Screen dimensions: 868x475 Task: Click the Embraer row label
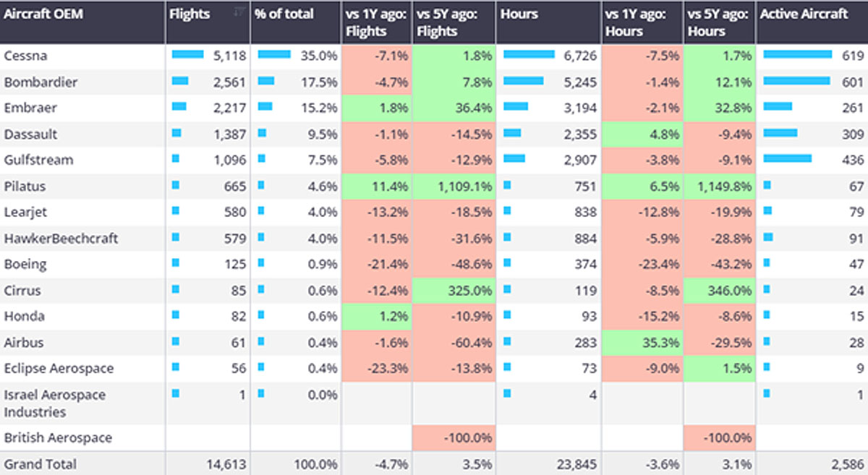pyautogui.click(x=30, y=108)
